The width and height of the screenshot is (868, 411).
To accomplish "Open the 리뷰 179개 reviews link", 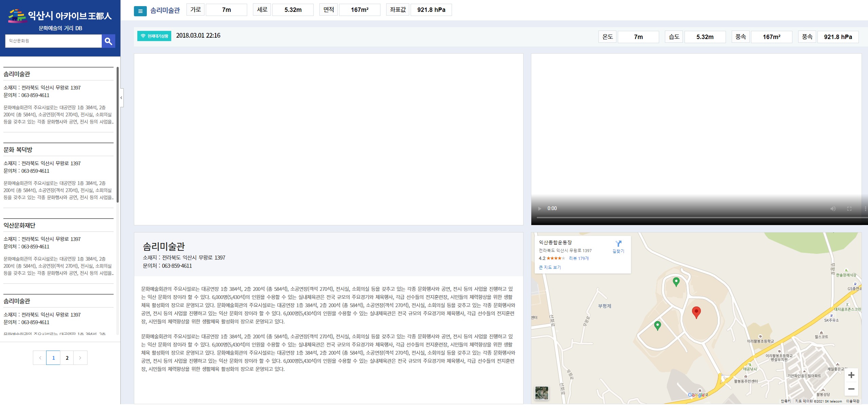I will [578, 258].
